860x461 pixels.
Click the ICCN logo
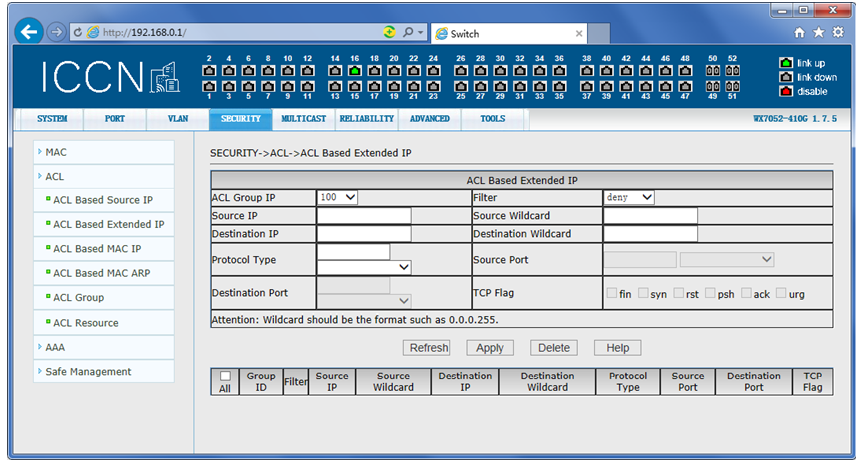pos(110,77)
